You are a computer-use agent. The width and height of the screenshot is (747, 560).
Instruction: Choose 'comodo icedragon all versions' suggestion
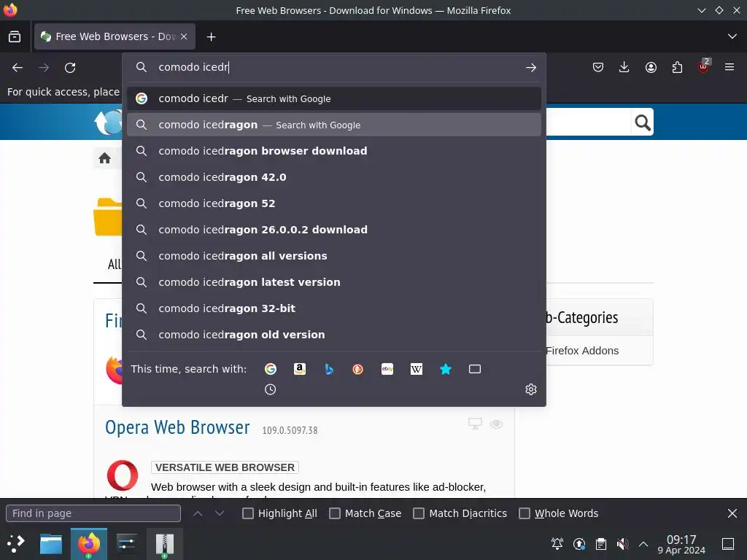click(334, 256)
